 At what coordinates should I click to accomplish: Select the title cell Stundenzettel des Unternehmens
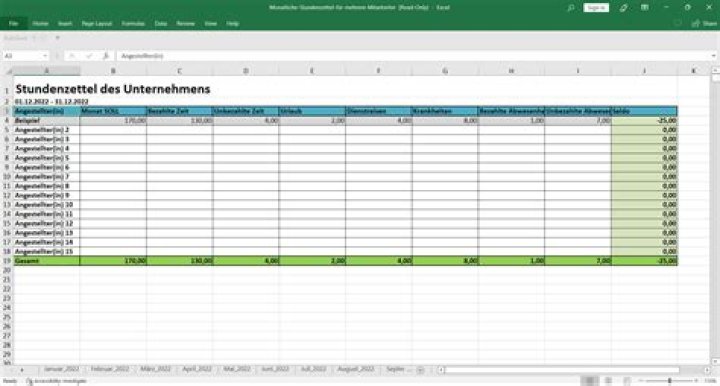pyautogui.click(x=113, y=89)
